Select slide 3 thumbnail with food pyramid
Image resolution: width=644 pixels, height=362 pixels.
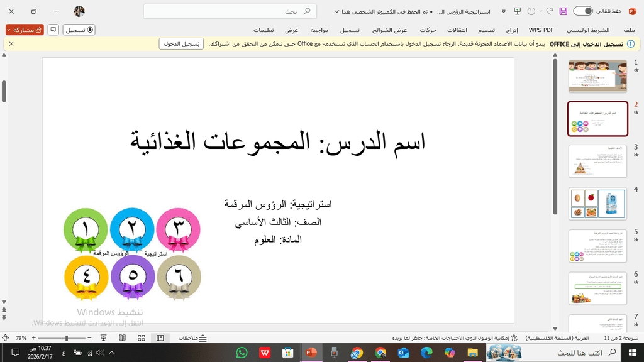click(x=597, y=162)
